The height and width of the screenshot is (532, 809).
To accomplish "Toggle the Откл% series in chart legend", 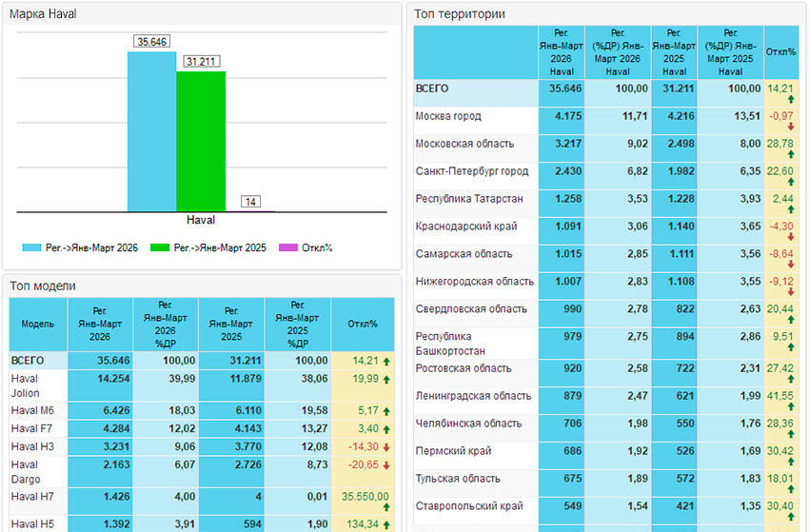I will point(305,247).
